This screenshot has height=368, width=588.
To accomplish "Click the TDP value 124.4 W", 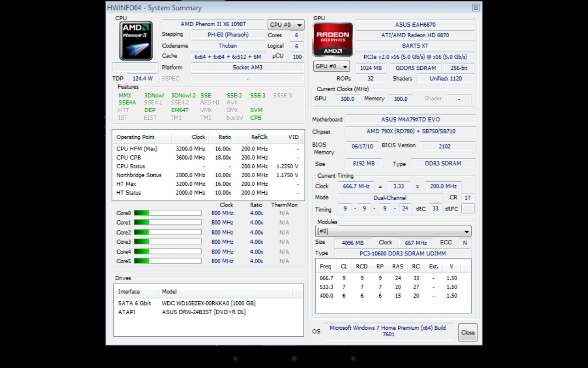I will point(142,79).
